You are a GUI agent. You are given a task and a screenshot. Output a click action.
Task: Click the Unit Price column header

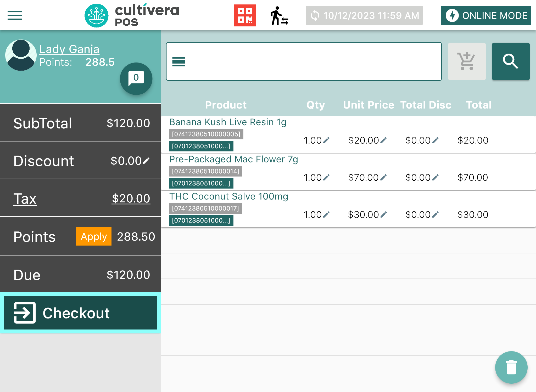tap(368, 105)
